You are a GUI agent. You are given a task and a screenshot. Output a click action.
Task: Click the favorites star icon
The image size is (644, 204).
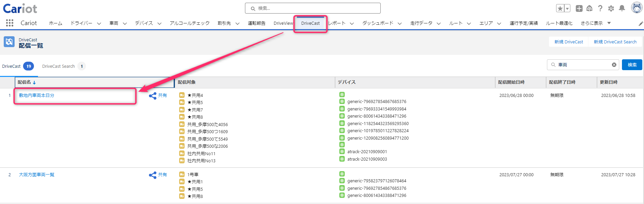click(560, 8)
